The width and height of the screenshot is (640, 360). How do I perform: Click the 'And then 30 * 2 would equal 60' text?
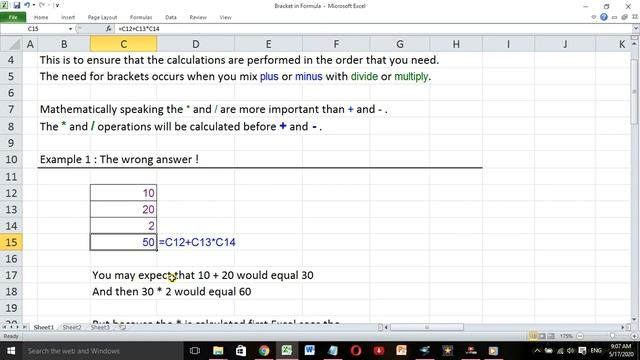pyautogui.click(x=171, y=291)
